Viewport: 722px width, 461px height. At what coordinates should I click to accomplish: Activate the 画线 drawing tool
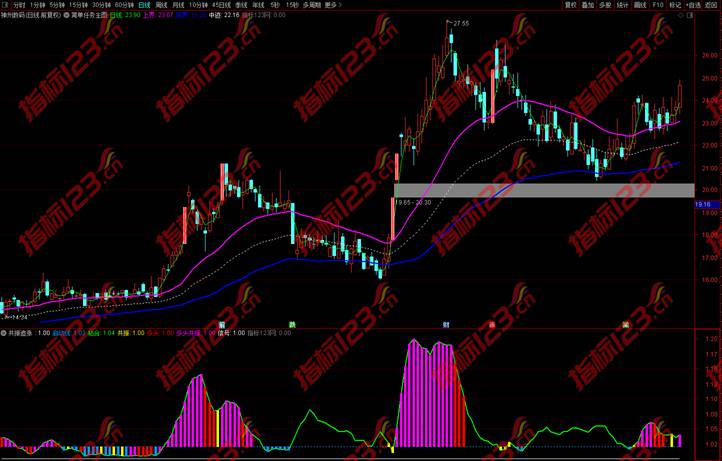click(640, 5)
